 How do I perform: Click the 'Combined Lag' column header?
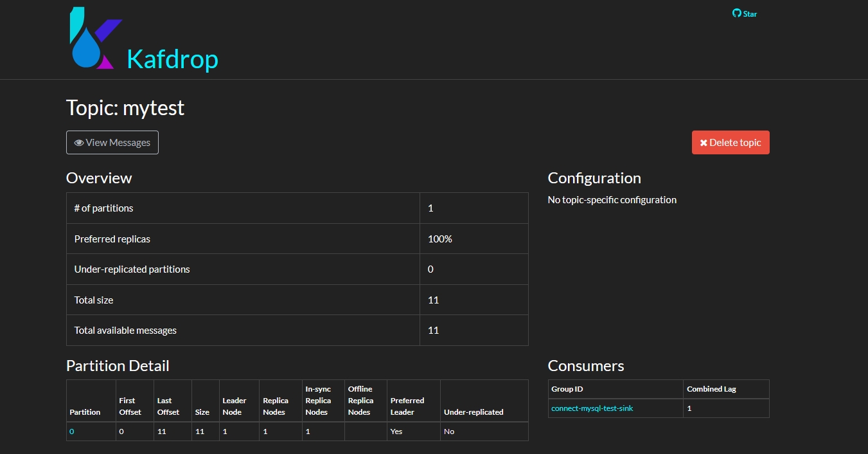click(x=711, y=389)
